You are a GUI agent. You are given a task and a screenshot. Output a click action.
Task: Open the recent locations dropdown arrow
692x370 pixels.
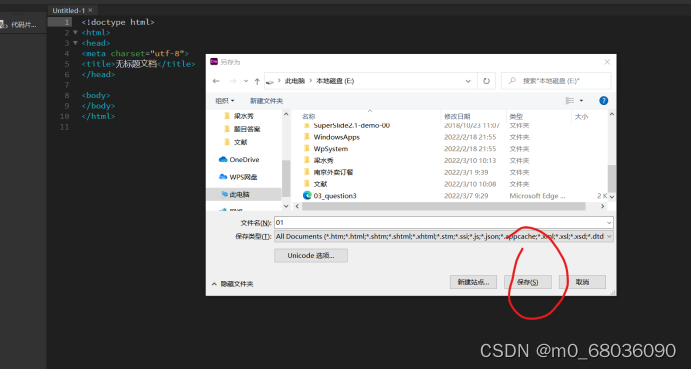point(246,81)
